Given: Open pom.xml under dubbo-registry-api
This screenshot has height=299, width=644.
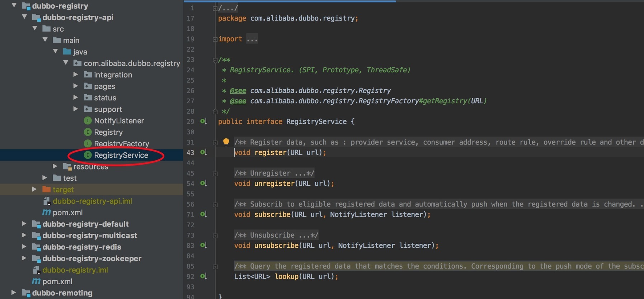Looking at the screenshot, I should (x=67, y=213).
